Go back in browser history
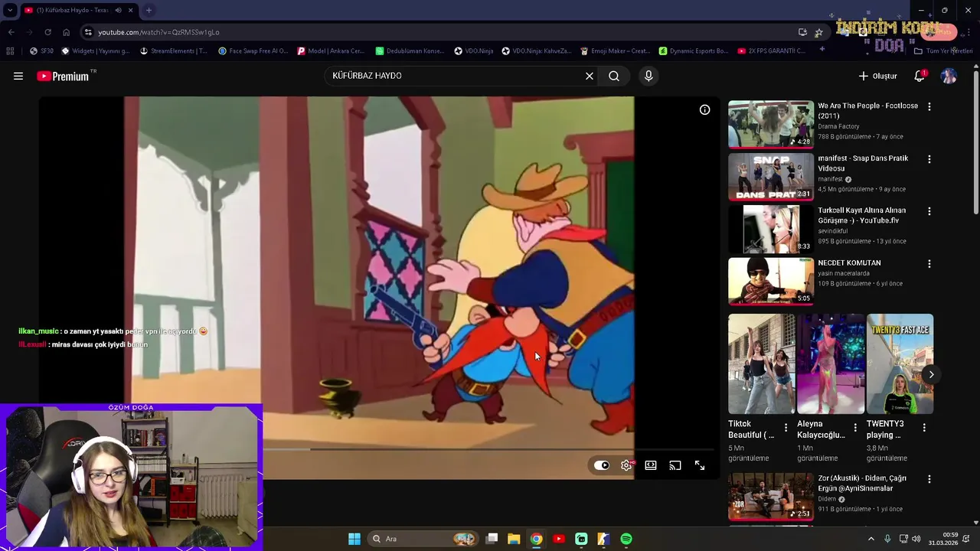Image resolution: width=980 pixels, height=551 pixels. click(11, 32)
